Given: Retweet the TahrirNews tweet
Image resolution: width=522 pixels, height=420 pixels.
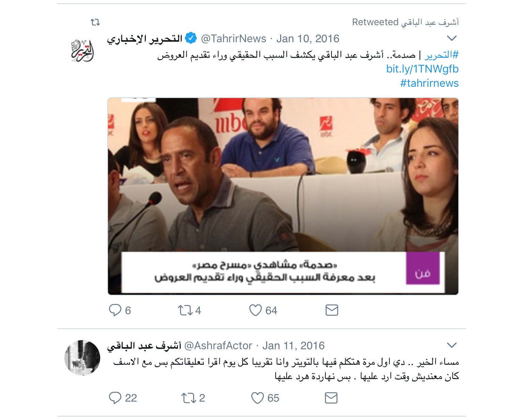Looking at the screenshot, I should (x=185, y=310).
